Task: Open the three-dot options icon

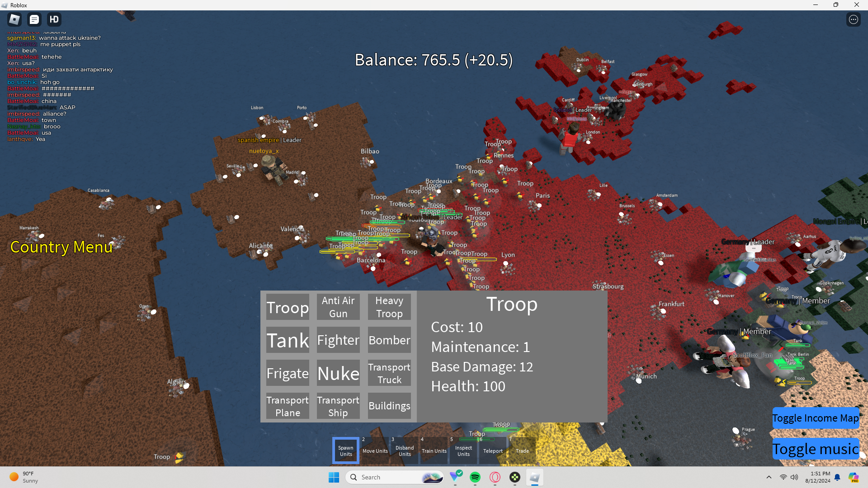Action: click(x=853, y=19)
